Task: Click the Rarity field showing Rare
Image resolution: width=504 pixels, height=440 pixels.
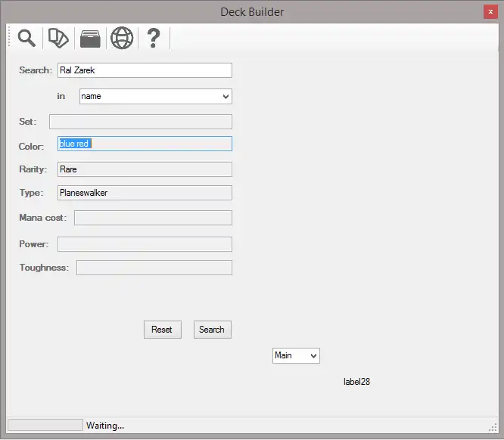Action: pyautogui.click(x=145, y=169)
